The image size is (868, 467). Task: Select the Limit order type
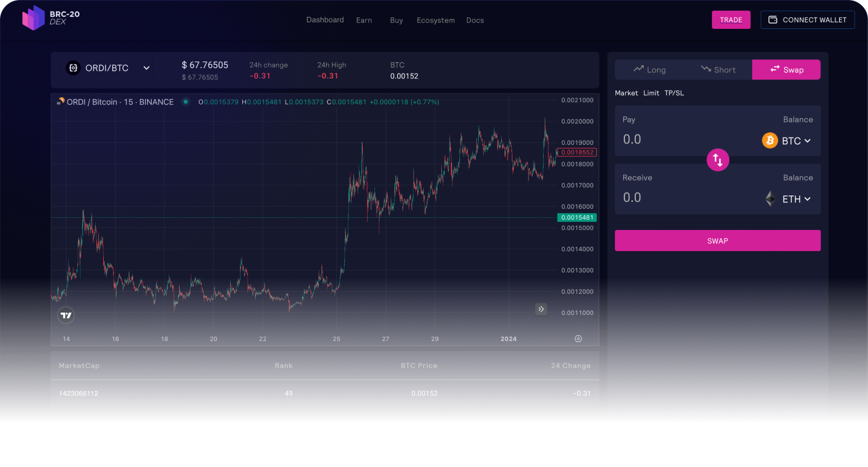(651, 93)
